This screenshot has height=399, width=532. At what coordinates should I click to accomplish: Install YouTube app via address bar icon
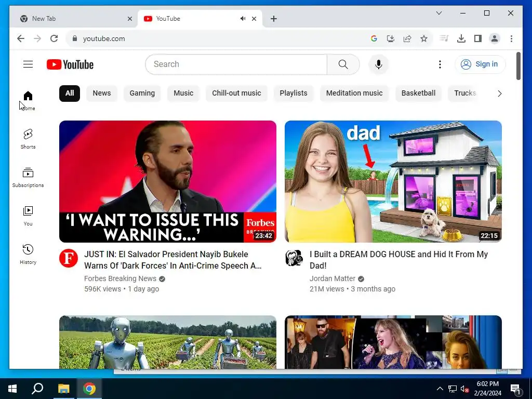tap(391, 38)
